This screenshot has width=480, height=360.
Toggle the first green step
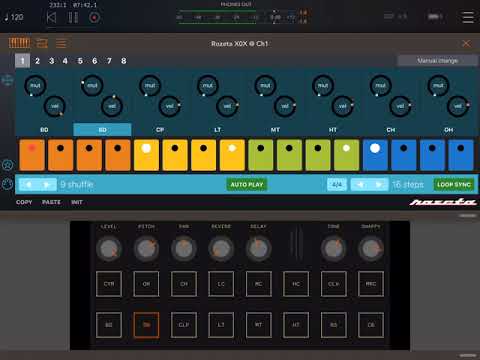click(x=261, y=155)
